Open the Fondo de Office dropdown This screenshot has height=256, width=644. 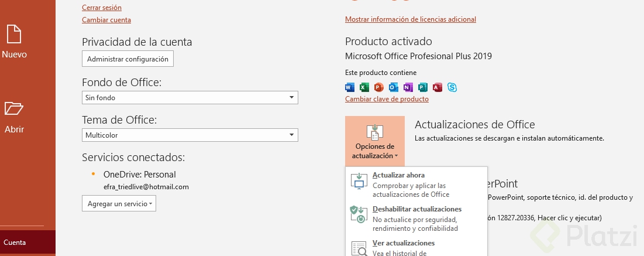(190, 97)
